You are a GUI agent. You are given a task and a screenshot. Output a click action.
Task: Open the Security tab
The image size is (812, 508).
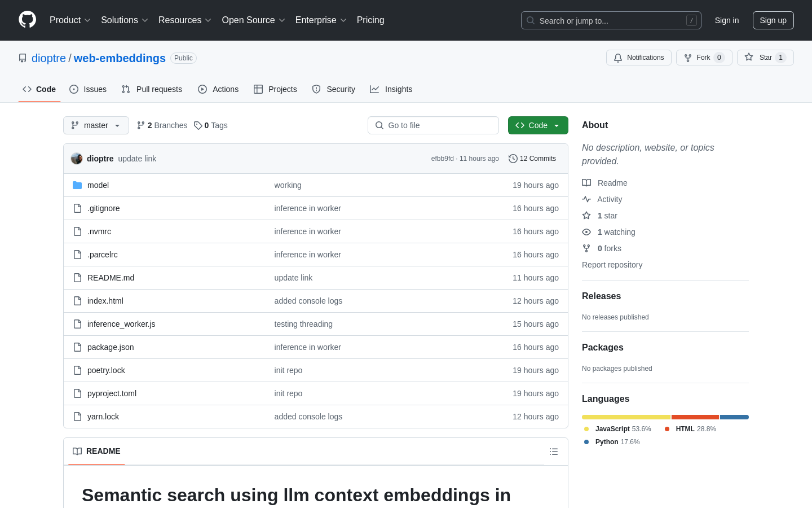(x=334, y=89)
